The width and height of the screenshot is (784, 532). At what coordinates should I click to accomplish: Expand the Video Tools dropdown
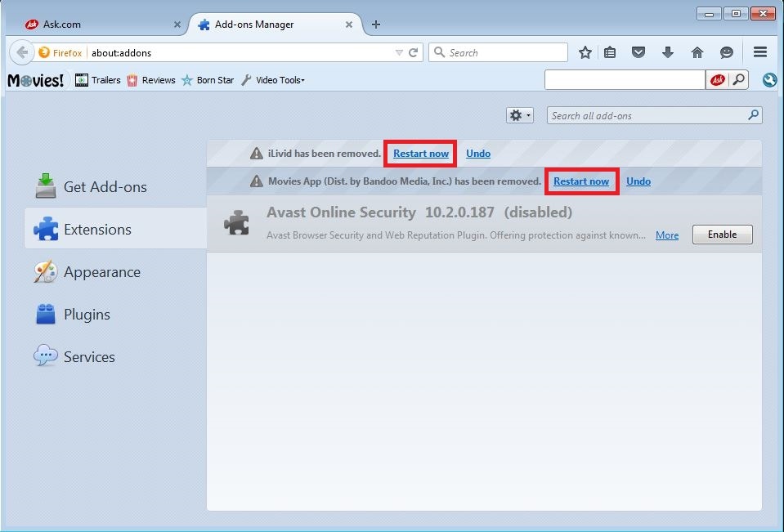[x=273, y=80]
